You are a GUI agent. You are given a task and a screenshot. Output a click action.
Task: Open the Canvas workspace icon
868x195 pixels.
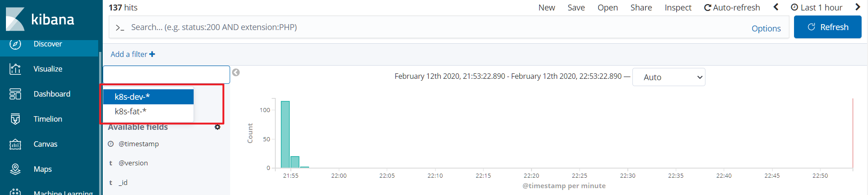(15, 144)
